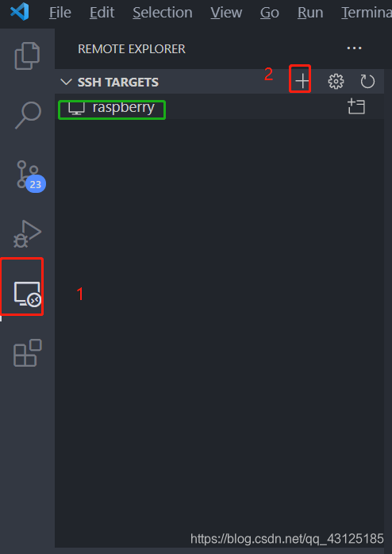The height and width of the screenshot is (554, 392).
Task: Click the VS Code logo icon
Action: (19, 12)
